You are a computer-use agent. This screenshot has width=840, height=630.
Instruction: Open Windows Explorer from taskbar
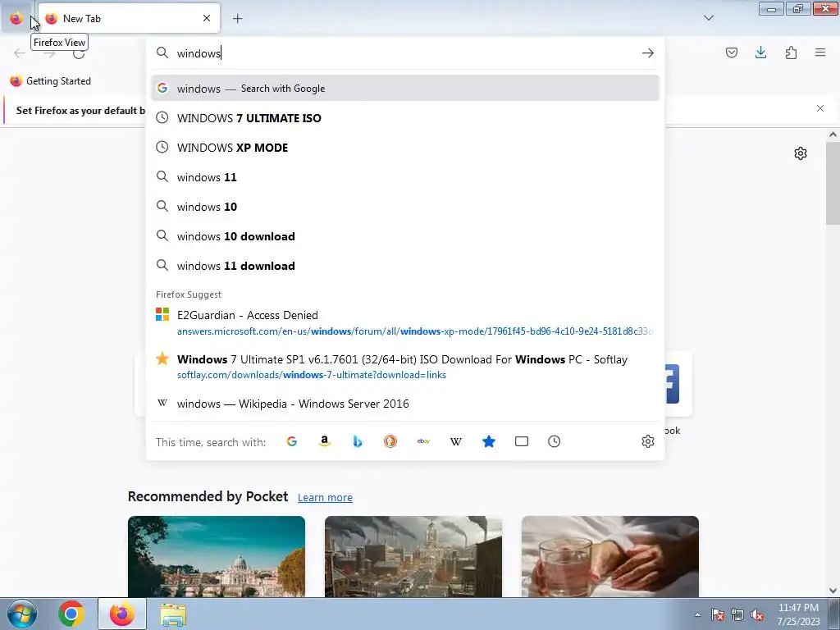click(173, 614)
